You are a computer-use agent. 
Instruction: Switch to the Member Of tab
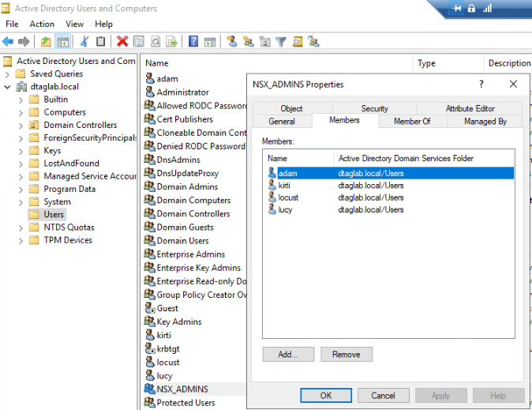tap(412, 122)
